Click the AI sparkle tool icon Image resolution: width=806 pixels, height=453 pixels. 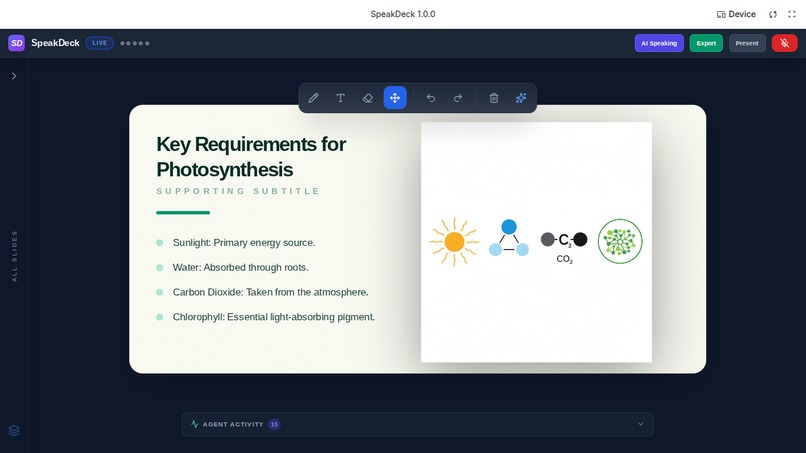pyautogui.click(x=521, y=98)
